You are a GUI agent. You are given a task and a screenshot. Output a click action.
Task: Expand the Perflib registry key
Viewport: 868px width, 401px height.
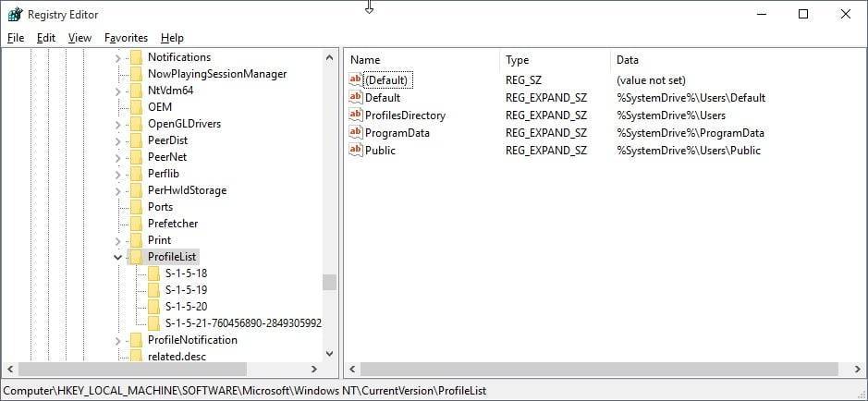pyautogui.click(x=117, y=174)
